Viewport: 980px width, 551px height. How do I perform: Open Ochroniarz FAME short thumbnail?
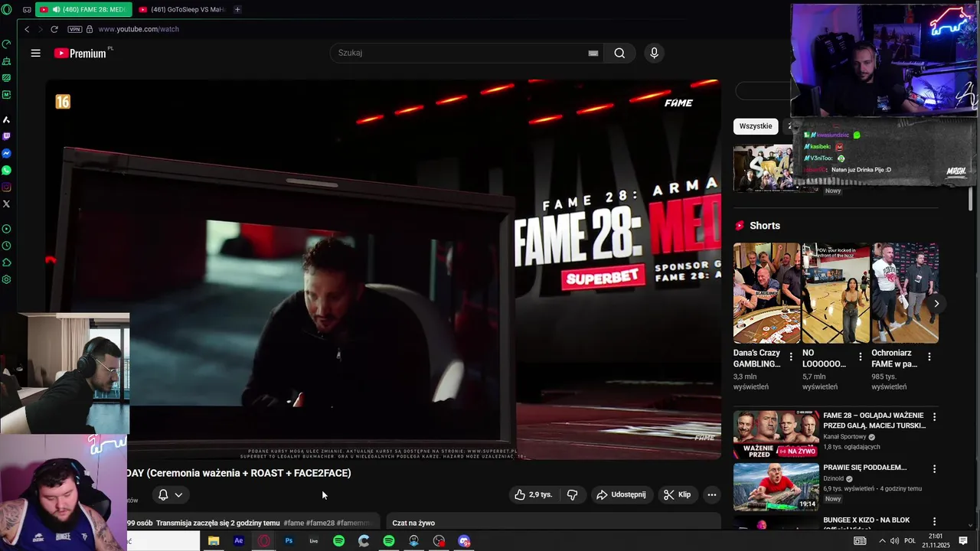tap(905, 293)
